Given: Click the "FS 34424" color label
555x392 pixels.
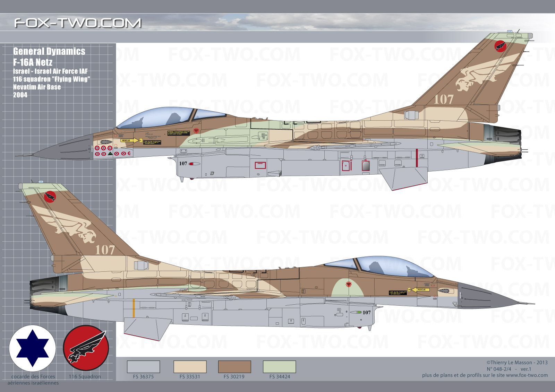Looking at the screenshot, I should point(280,376).
